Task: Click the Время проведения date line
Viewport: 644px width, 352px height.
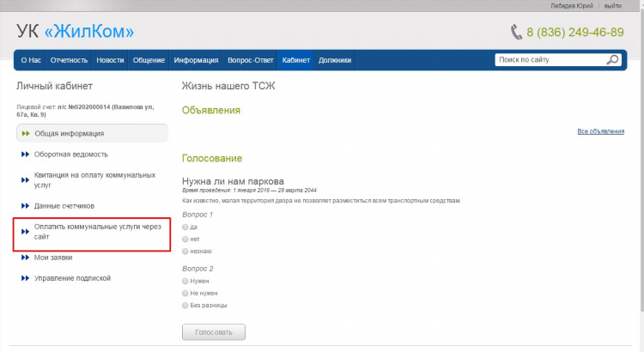Action: click(x=249, y=191)
